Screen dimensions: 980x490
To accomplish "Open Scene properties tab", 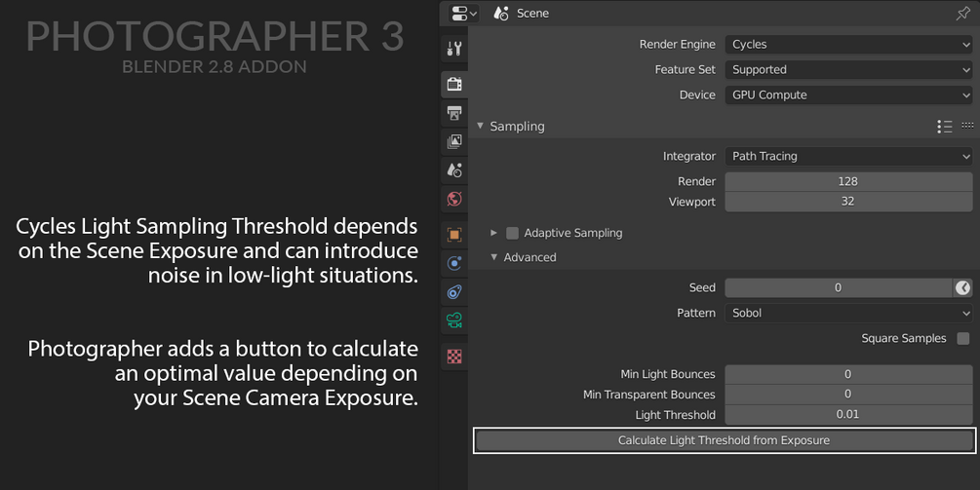I will click(454, 170).
